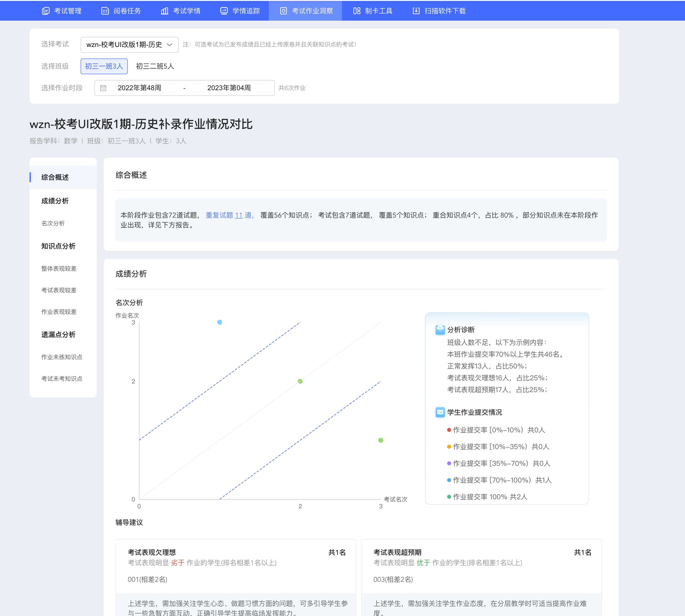Click green legend dot for 作业提交率 100%
The width and height of the screenshot is (685, 616).
[449, 497]
